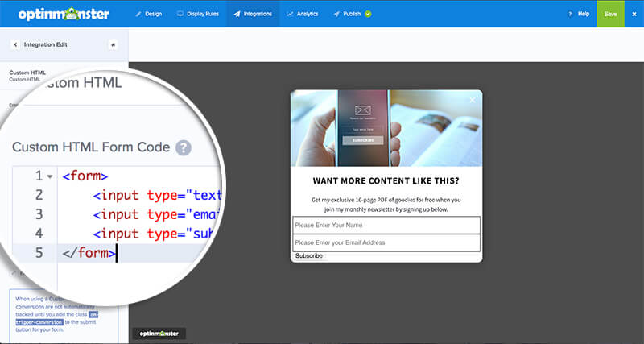This screenshot has width=644, height=344.
Task: Select the WANT MORE CONTENT headline
Action: point(386,180)
